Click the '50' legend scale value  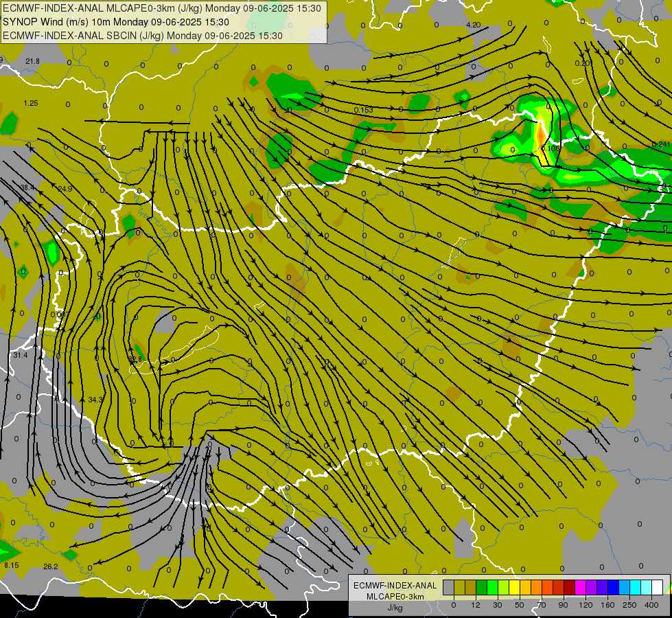coord(520,605)
